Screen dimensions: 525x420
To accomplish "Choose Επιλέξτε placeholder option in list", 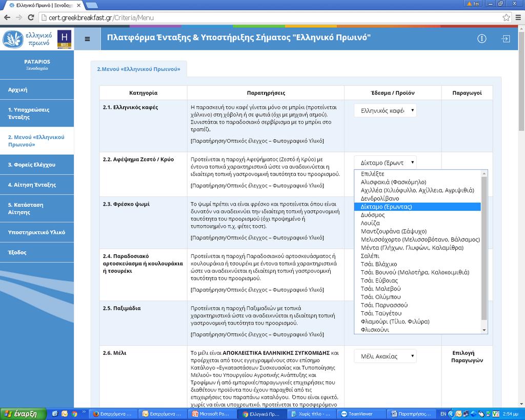I will coord(417,174).
